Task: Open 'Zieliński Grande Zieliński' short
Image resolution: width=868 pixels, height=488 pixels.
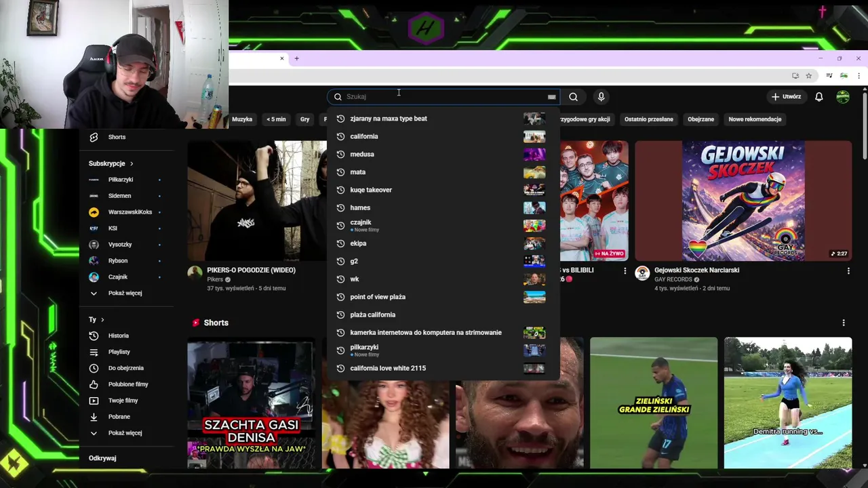Action: point(654,403)
